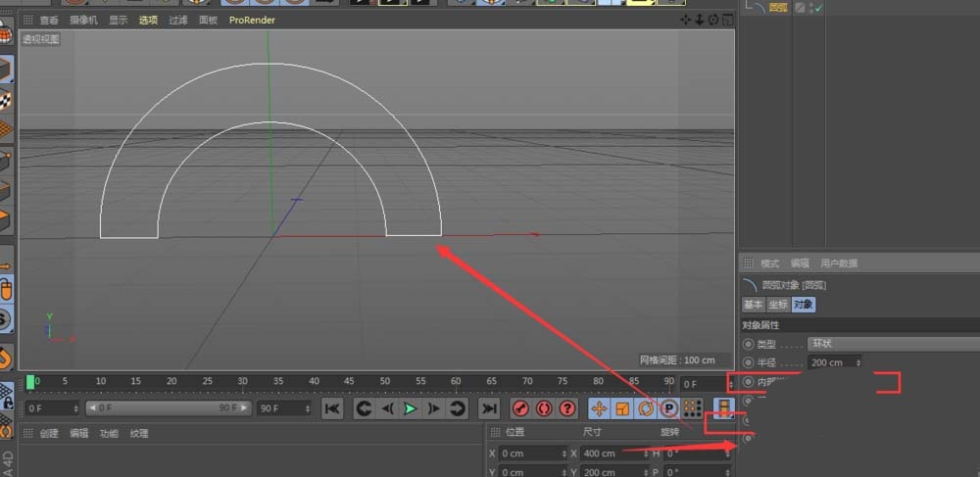Toggle the parameter keyframe P icon
This screenshot has height=477, width=980.
pyautogui.click(x=669, y=408)
